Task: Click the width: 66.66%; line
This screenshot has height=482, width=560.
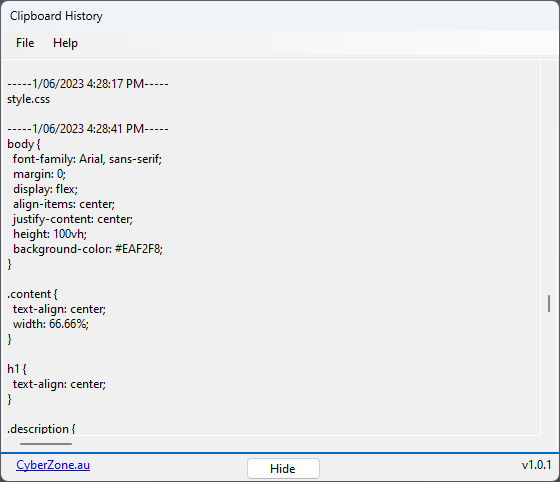Action: pos(51,324)
